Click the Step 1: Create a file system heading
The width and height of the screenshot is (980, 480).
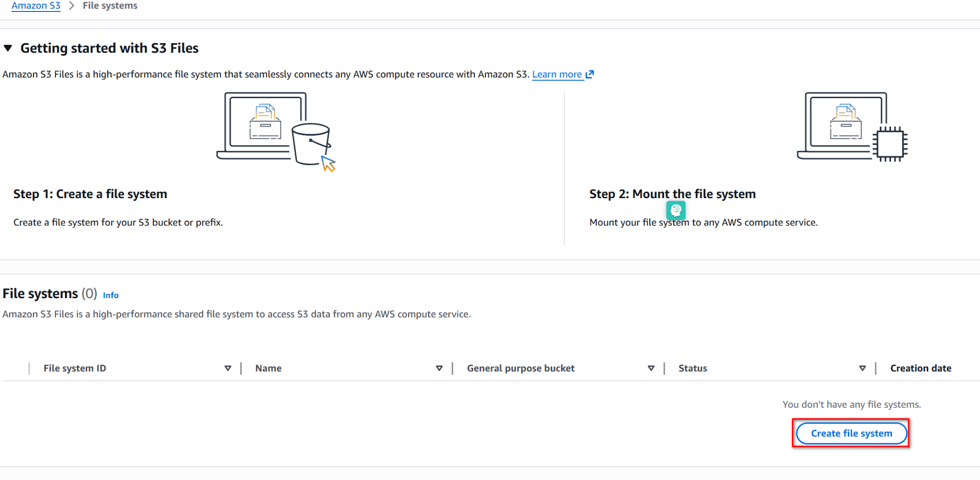pos(90,194)
